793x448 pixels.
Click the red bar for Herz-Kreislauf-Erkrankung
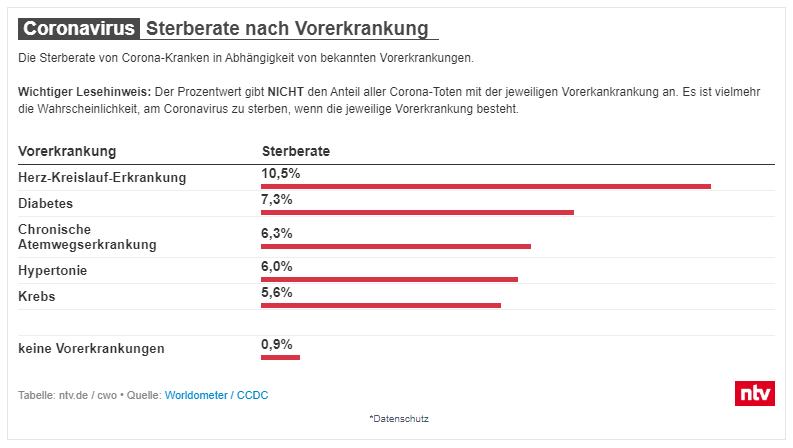click(x=485, y=186)
